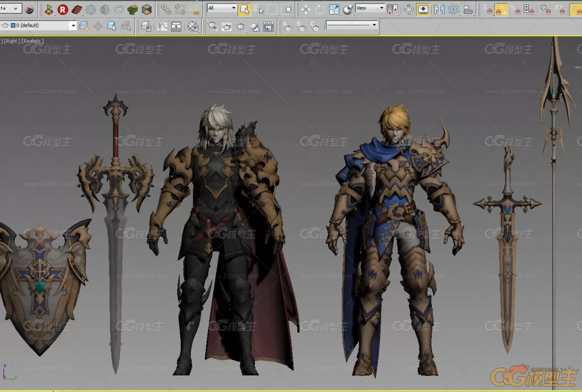The height and width of the screenshot is (392, 582).
Task: Click the Unlink Selection broken-chain icon
Action: click(180, 9)
